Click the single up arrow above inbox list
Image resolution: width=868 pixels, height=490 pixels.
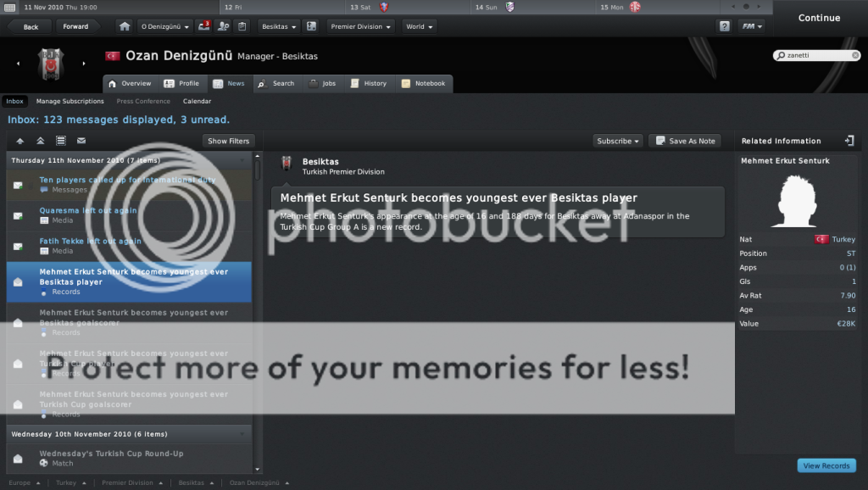(20, 141)
